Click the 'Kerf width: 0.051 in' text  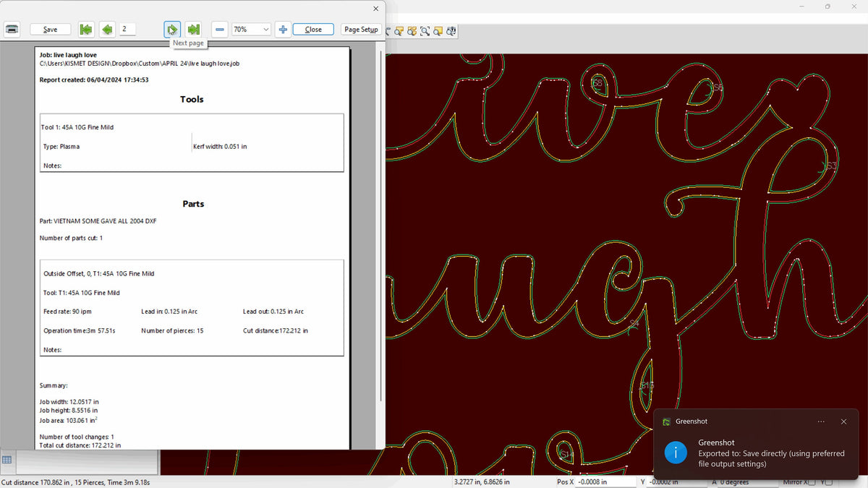coord(220,146)
